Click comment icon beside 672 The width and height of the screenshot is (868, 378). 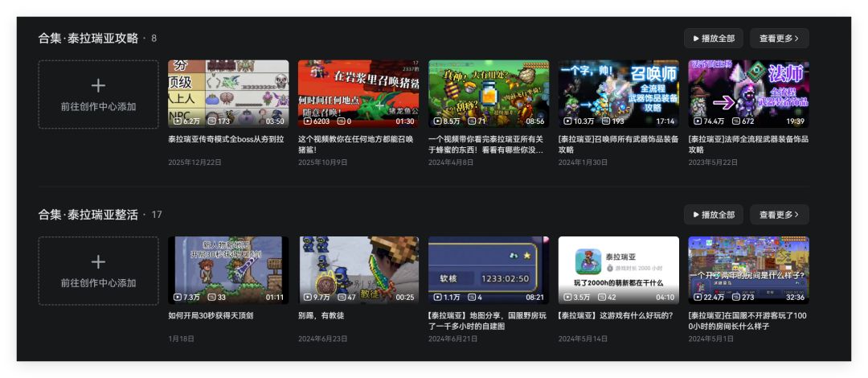(x=735, y=121)
